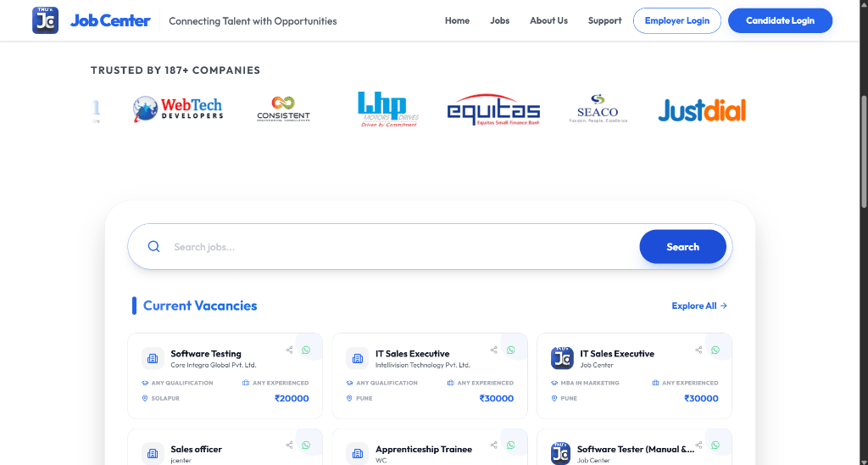WhatsApp the Job Center IT Sales Executive job
The image size is (868, 465).
click(x=715, y=350)
